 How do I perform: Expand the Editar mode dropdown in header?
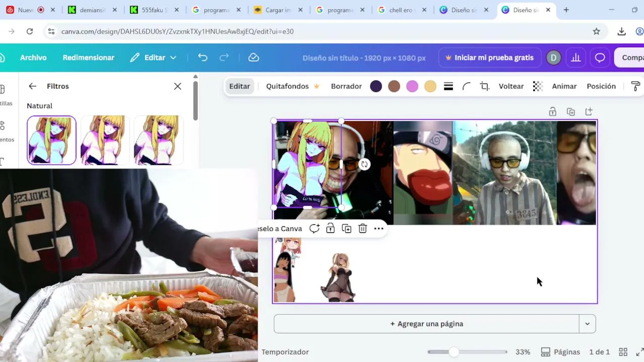coord(153,58)
